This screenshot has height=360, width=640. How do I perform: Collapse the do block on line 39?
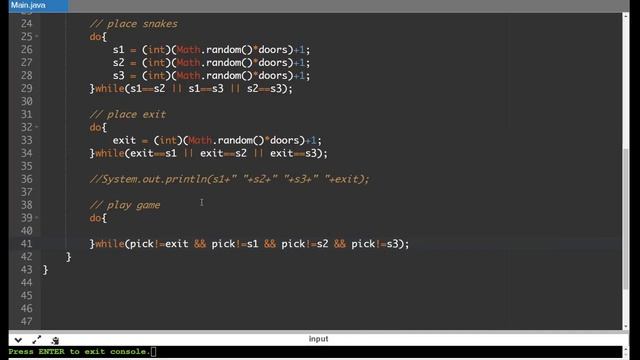tap(37, 218)
